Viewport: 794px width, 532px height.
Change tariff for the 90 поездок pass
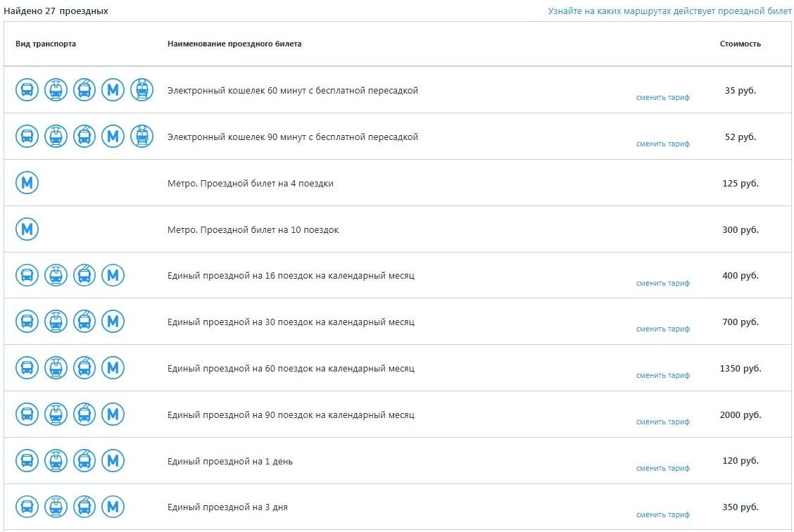tap(663, 422)
